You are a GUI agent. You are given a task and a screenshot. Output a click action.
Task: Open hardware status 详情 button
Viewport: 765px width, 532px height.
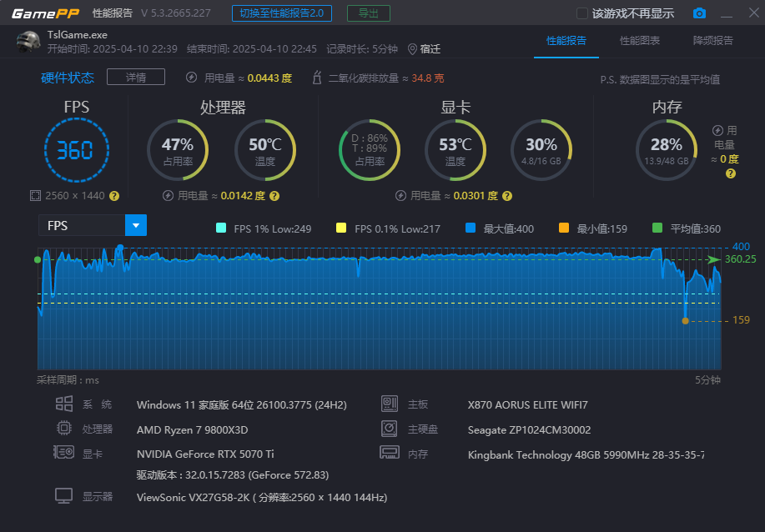pyautogui.click(x=136, y=77)
